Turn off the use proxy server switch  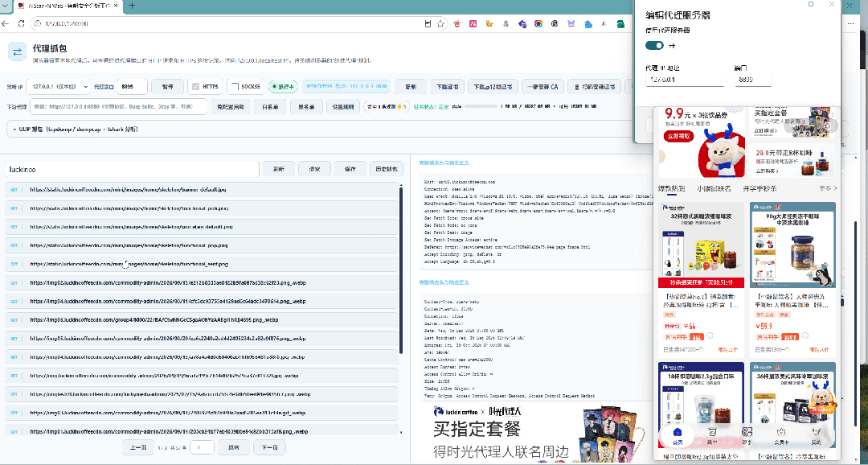tap(654, 45)
